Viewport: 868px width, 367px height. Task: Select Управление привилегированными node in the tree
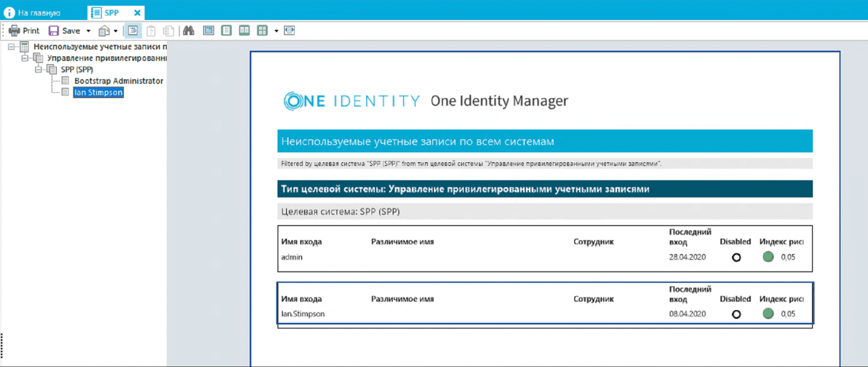[107, 58]
